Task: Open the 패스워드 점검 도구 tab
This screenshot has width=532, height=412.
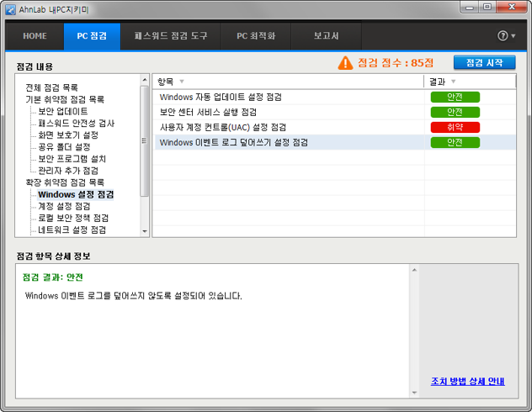Action: pyautogui.click(x=171, y=36)
